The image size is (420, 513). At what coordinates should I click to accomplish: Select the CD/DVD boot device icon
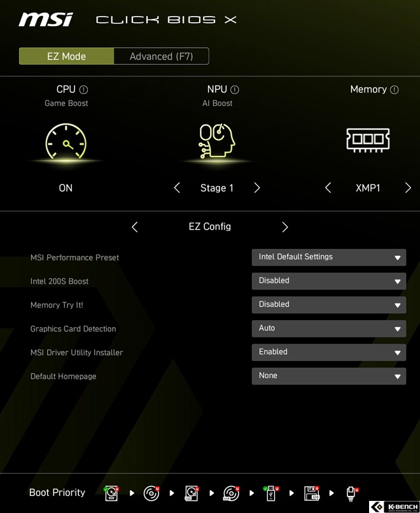click(151, 493)
